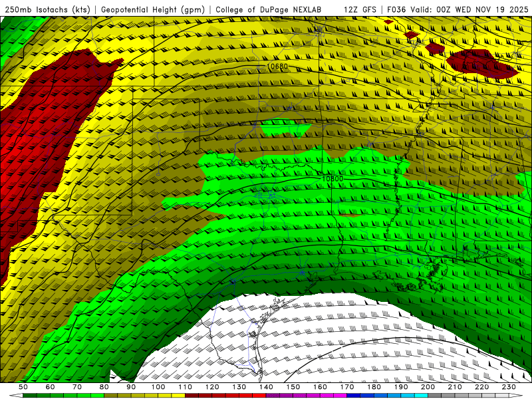Click the 50 value on the color scale
The height and width of the screenshot is (399, 532).
click(x=23, y=387)
